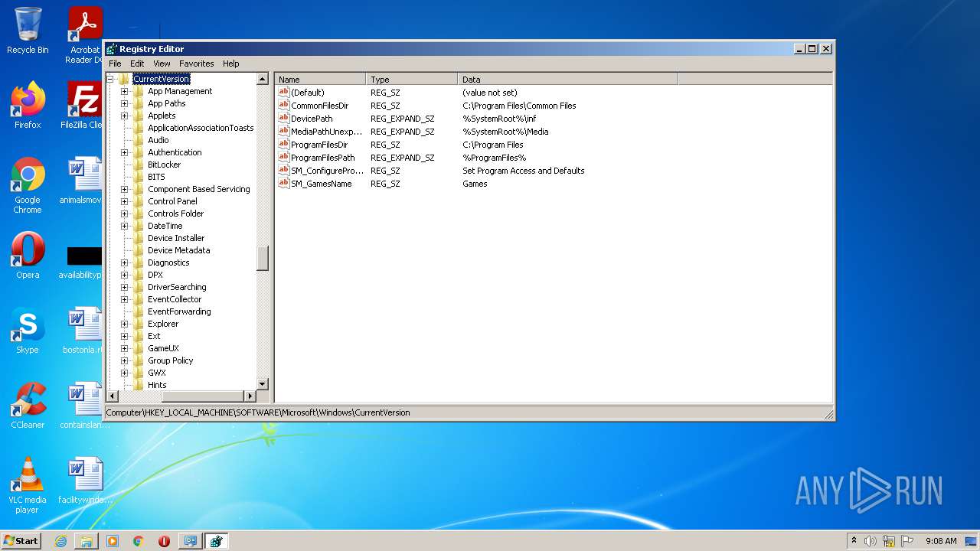Select the Diagnostics key
The width and height of the screenshot is (980, 551).
tap(168, 262)
